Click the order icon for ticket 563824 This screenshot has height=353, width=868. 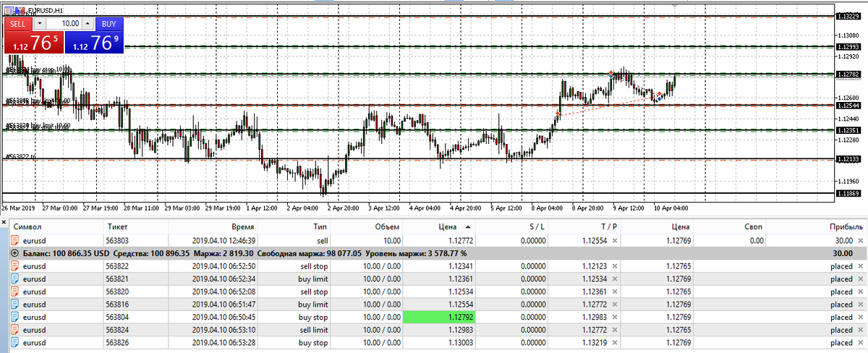(15, 330)
